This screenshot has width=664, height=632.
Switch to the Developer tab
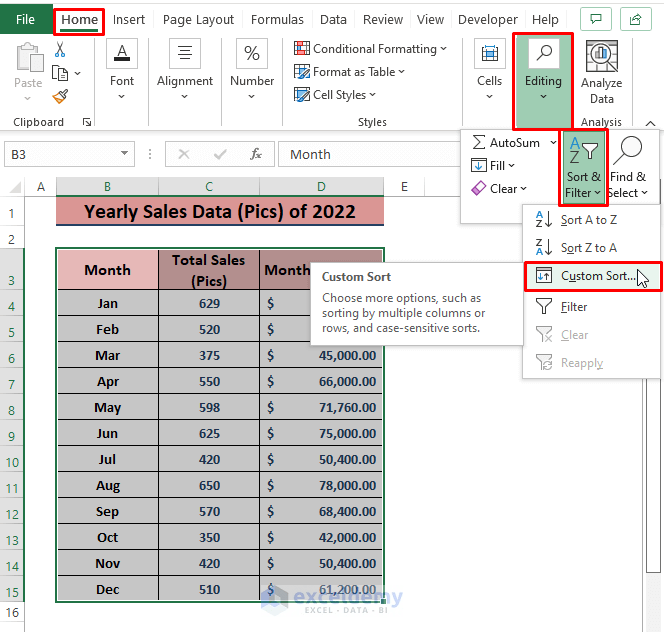pos(488,19)
